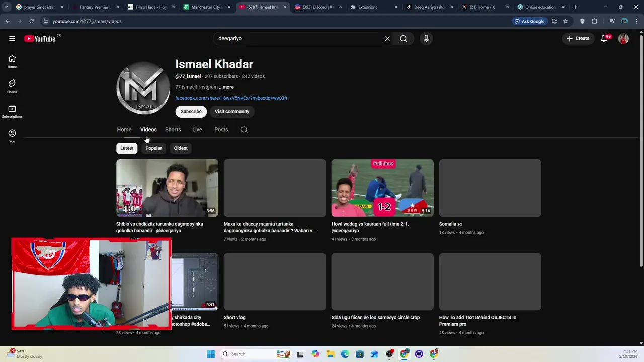644x362 pixels.
Task: Open the channel's Facebook share link
Action: point(231,98)
